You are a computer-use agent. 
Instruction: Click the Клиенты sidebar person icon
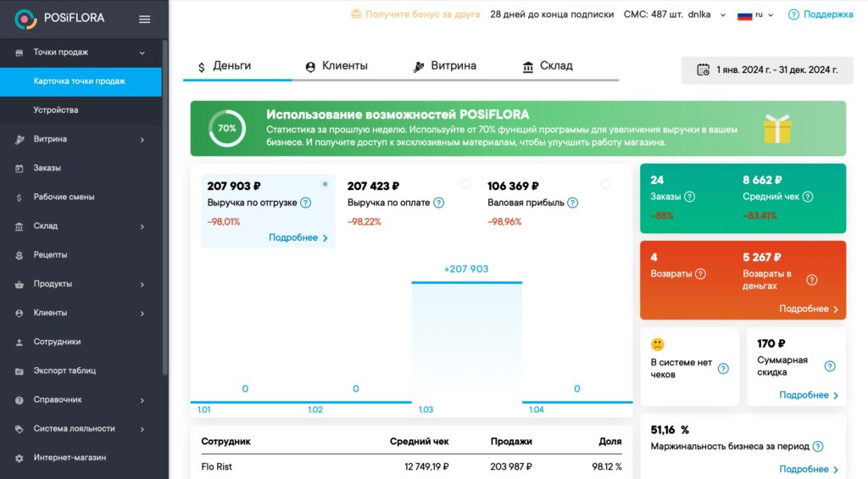(x=19, y=314)
